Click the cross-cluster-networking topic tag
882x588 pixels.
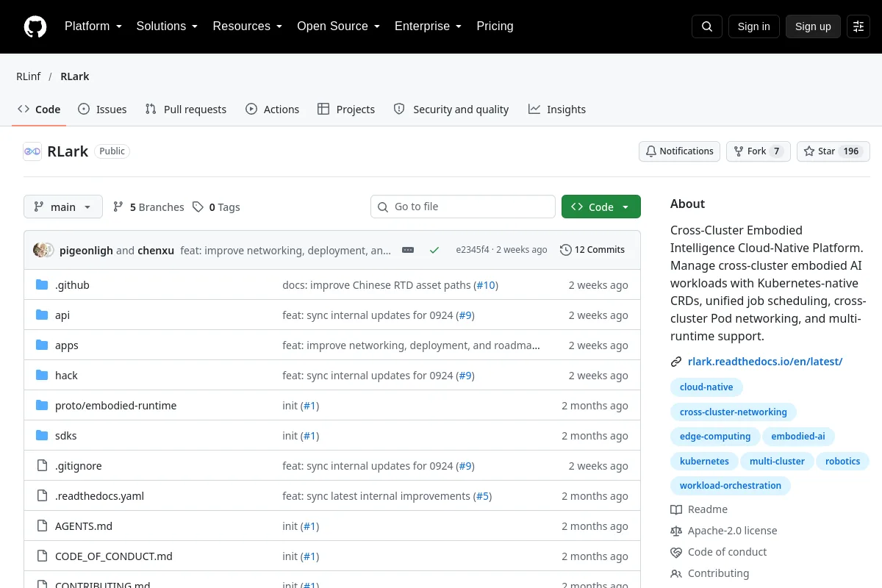click(x=734, y=412)
